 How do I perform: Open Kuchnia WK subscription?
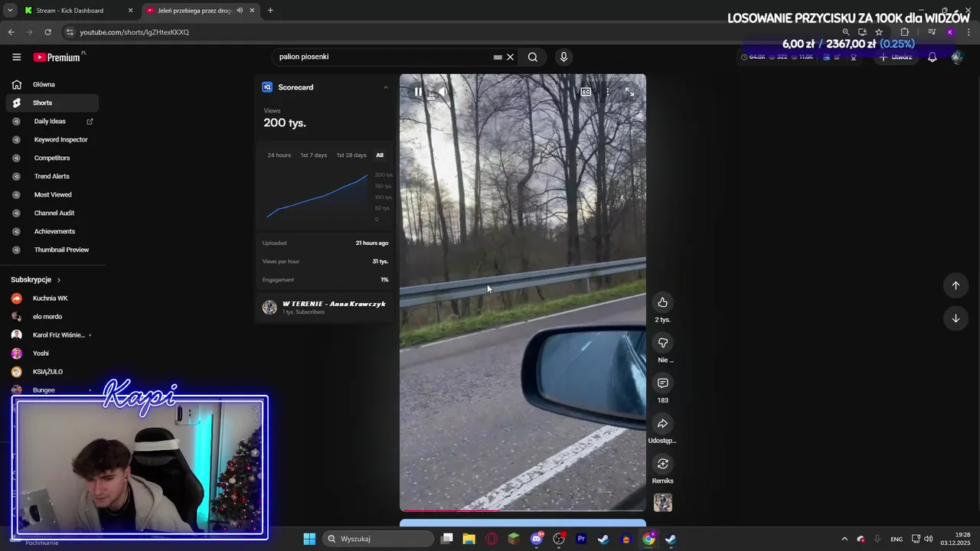click(52, 298)
